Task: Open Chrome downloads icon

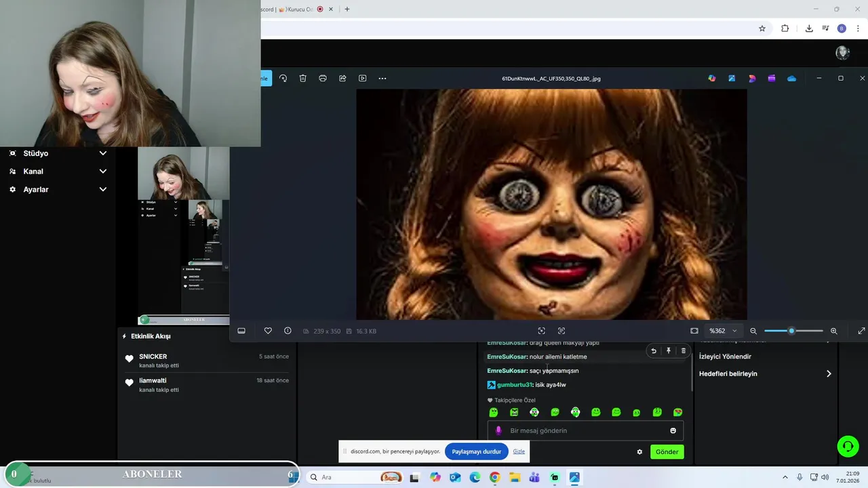Action: tap(809, 28)
